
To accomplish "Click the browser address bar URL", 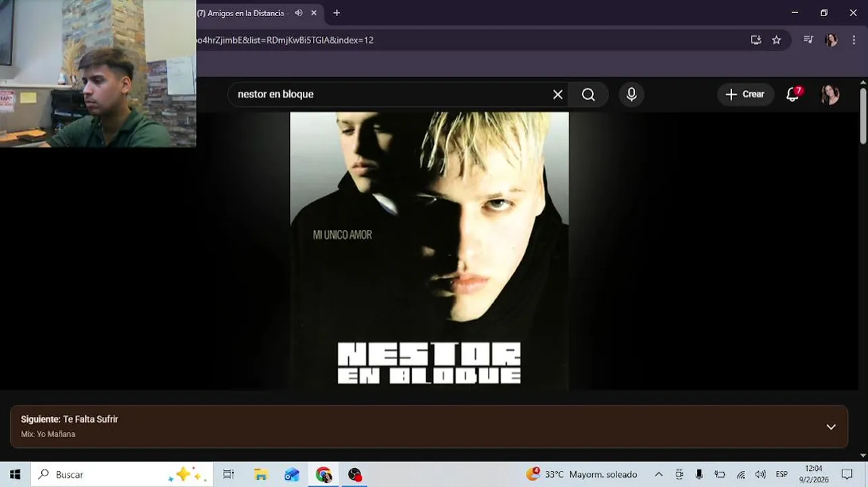I will 285,40.
